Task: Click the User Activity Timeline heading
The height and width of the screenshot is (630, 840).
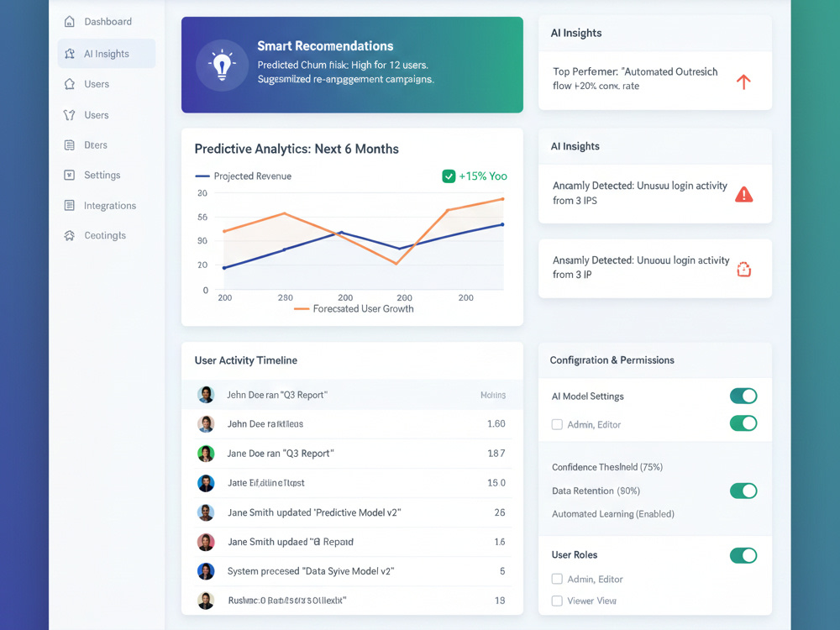Action: [246, 360]
